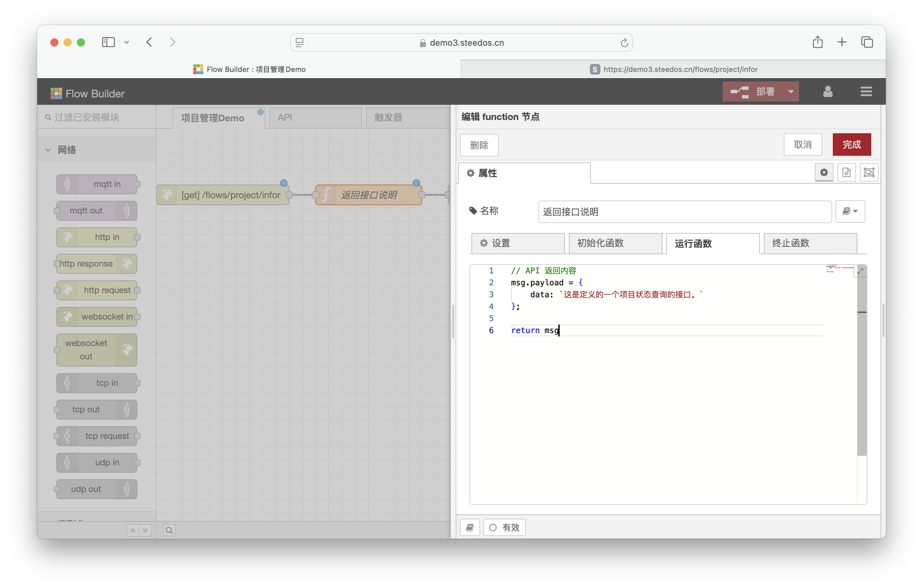Expand all palette categories

click(145, 530)
